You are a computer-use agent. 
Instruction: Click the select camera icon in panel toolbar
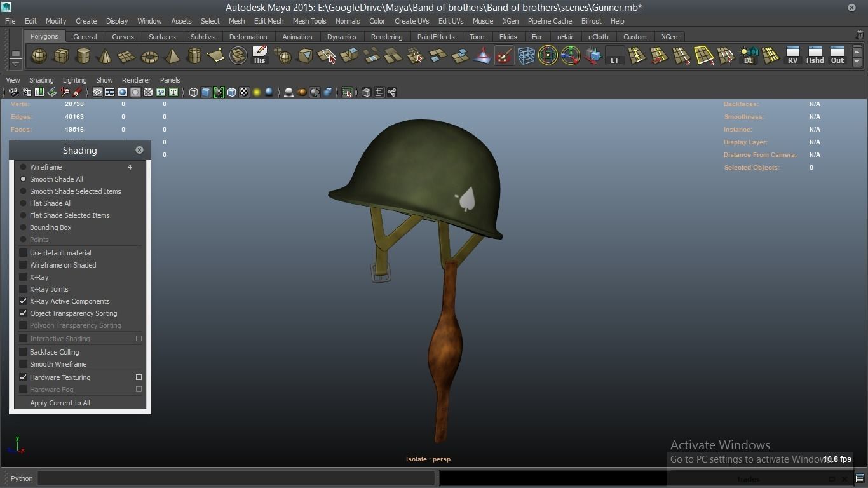click(x=13, y=93)
